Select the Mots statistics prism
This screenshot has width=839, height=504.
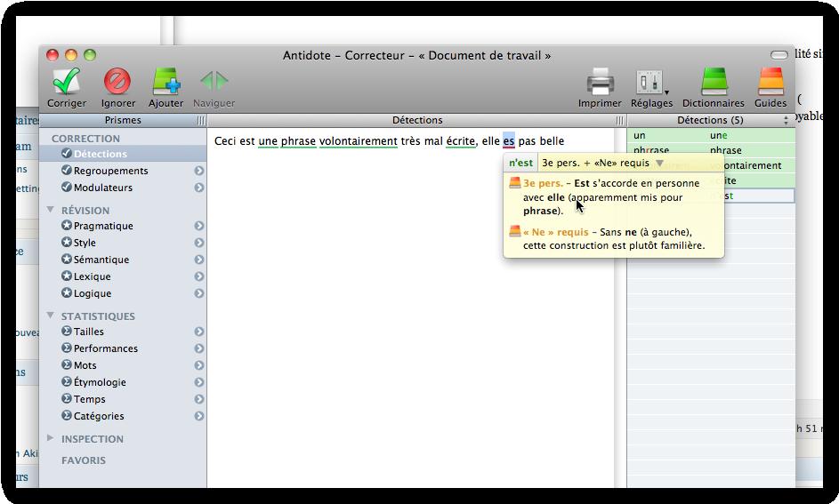(85, 365)
